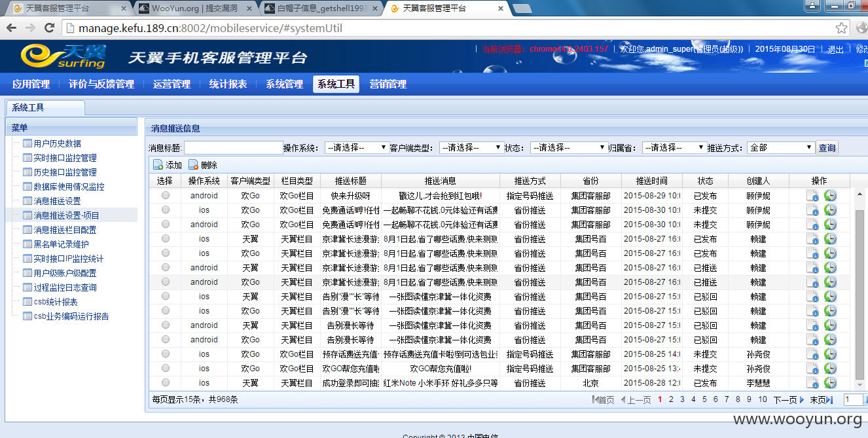Open the 推送方式 dropdown showing 全部

(x=781, y=147)
